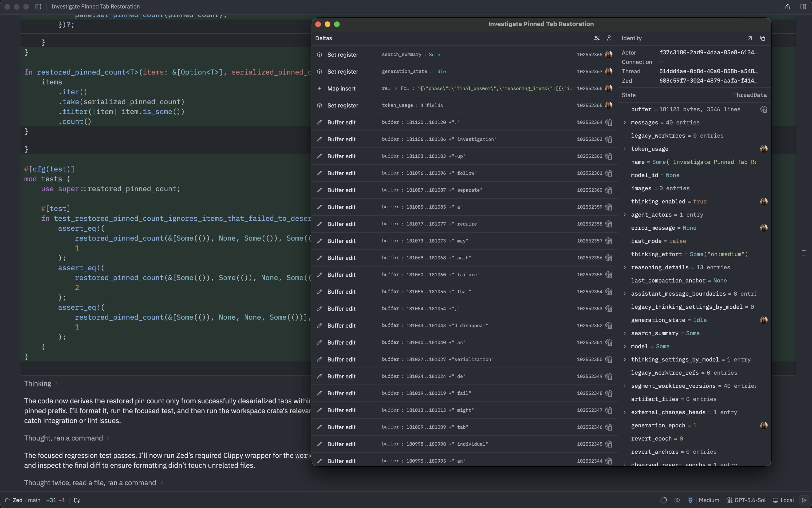Viewport: 812px width, 508px height.
Task: Click the actor person icon in Deltas header
Action: tap(609, 38)
